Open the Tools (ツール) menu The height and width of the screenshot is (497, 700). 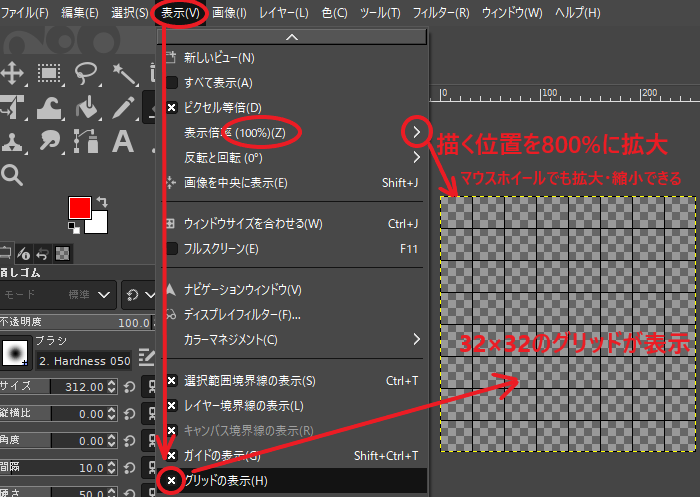(x=380, y=13)
